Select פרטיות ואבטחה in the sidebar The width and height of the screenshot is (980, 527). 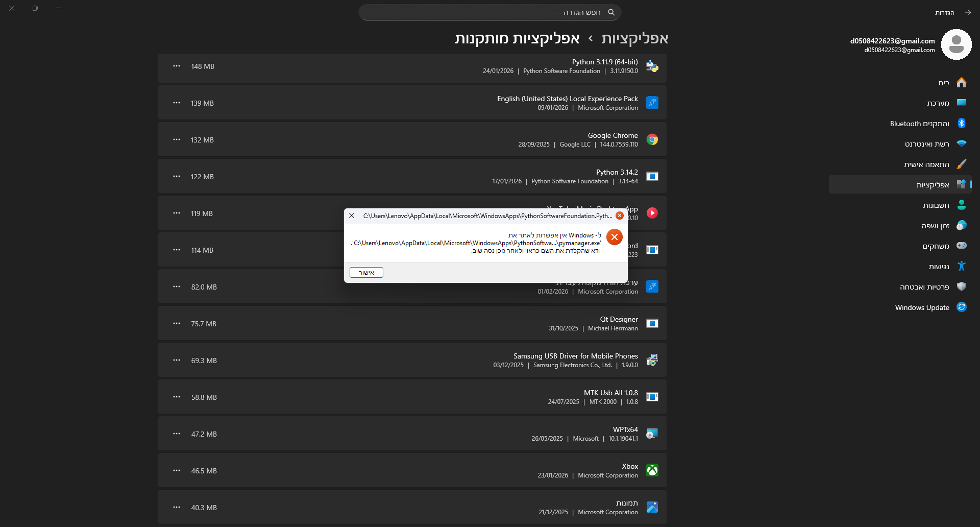pos(924,286)
